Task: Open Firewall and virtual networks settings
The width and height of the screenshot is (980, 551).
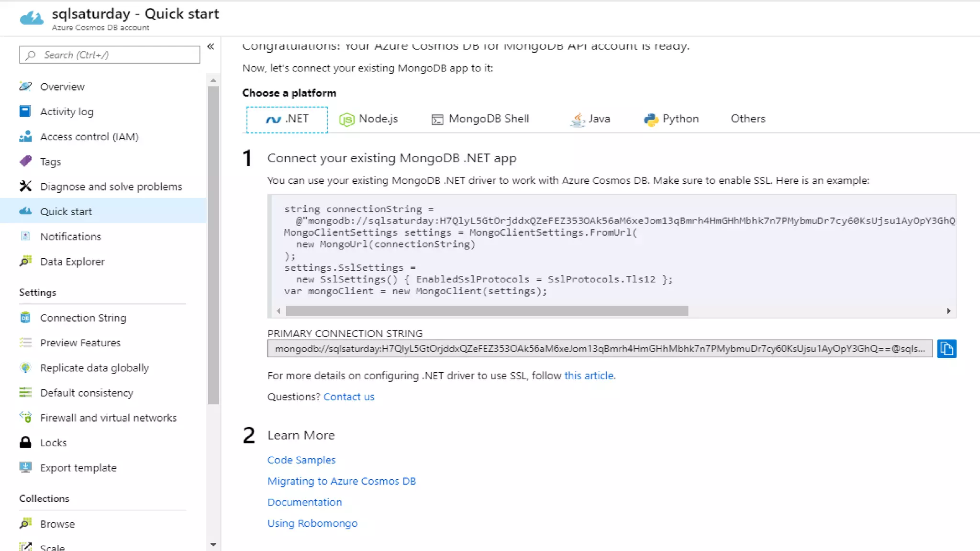Action: coord(108,418)
